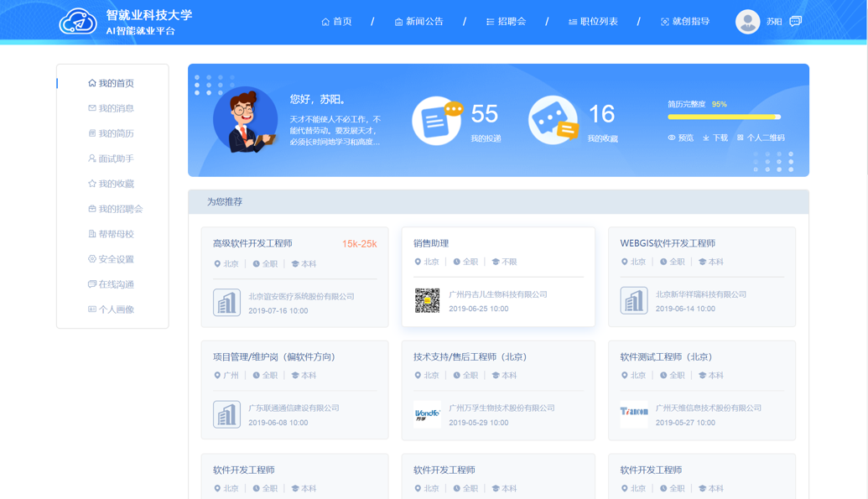Click the Trancom company logo
868x499 pixels.
[x=633, y=413]
